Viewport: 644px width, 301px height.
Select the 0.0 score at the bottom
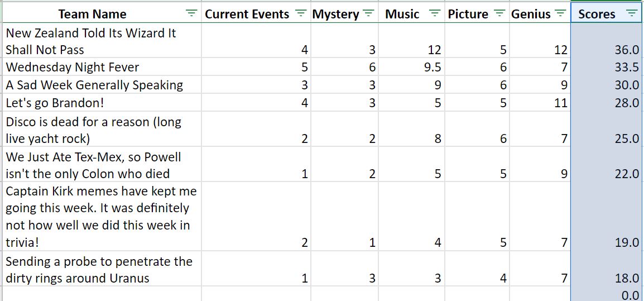point(607,294)
